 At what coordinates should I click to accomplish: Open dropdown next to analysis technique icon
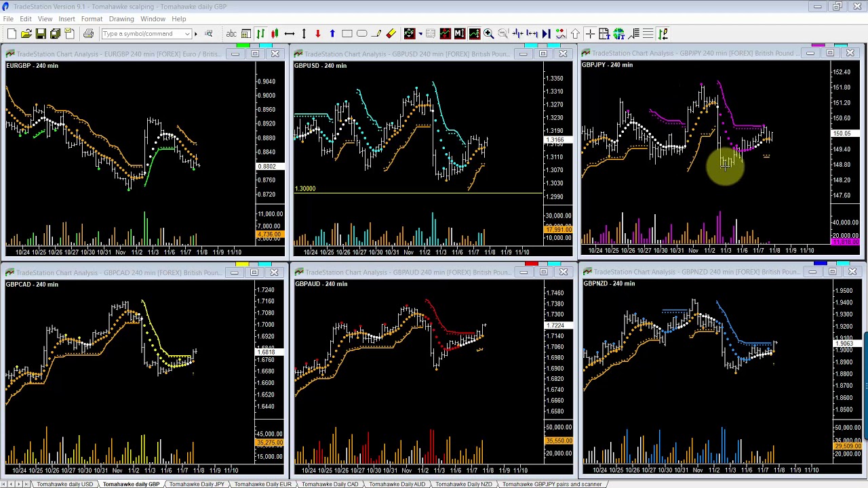coord(420,34)
